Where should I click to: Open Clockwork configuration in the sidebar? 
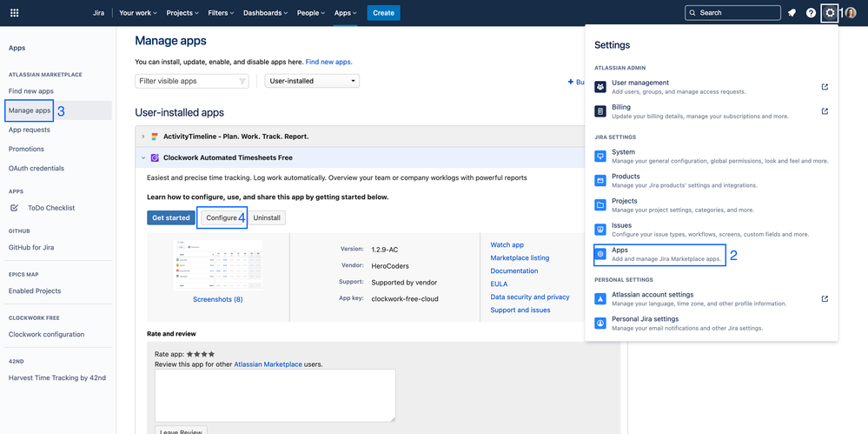[47, 334]
